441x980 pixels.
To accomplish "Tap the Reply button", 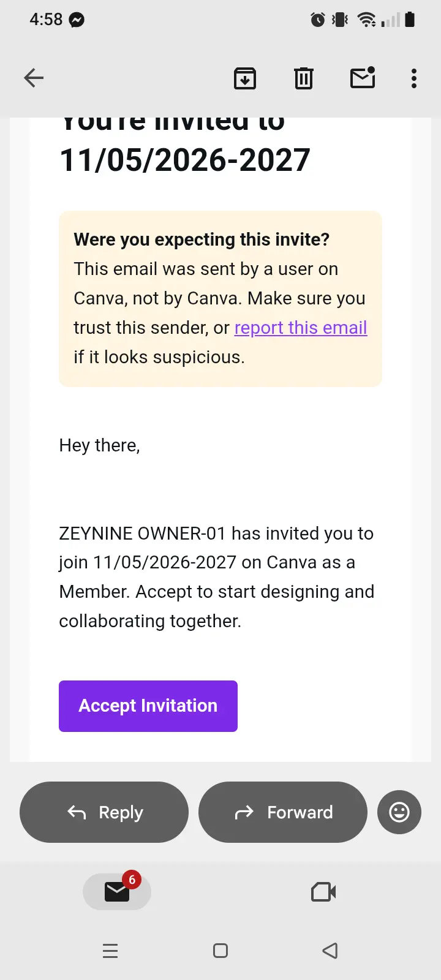I will (x=104, y=812).
